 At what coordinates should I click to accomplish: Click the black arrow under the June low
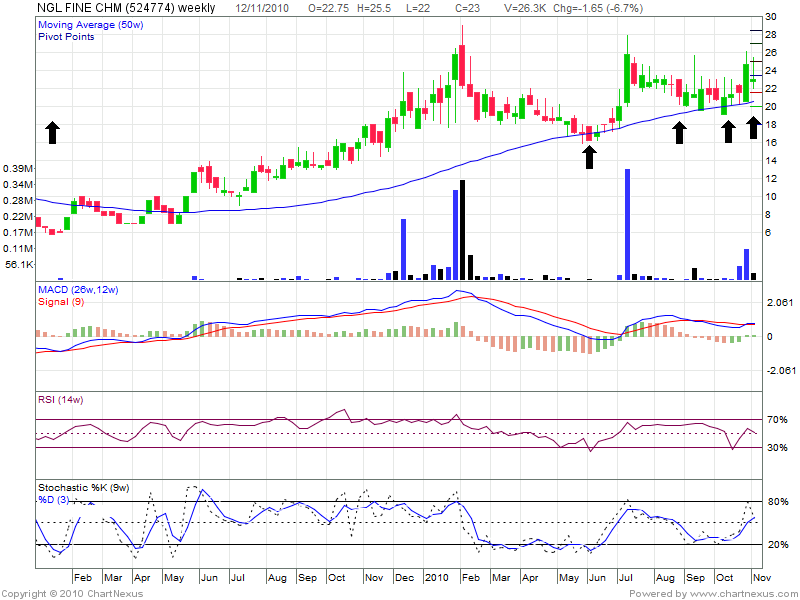click(589, 157)
